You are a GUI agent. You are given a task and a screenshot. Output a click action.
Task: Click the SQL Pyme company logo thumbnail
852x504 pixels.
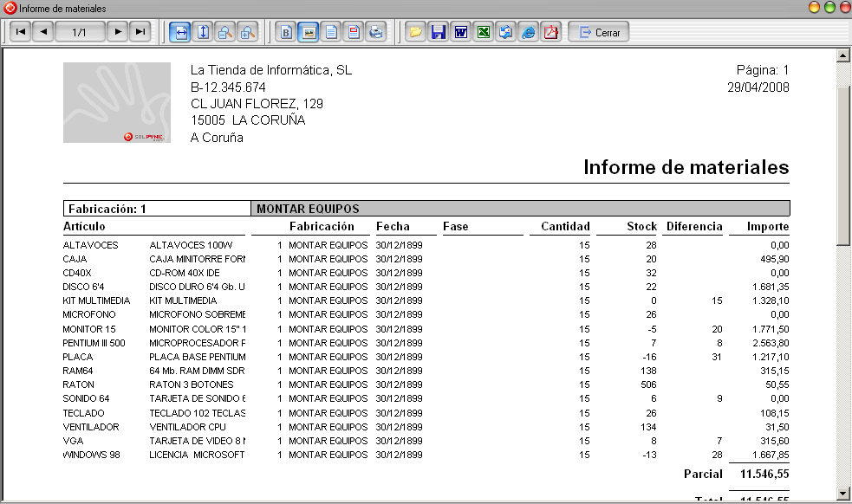[117, 103]
